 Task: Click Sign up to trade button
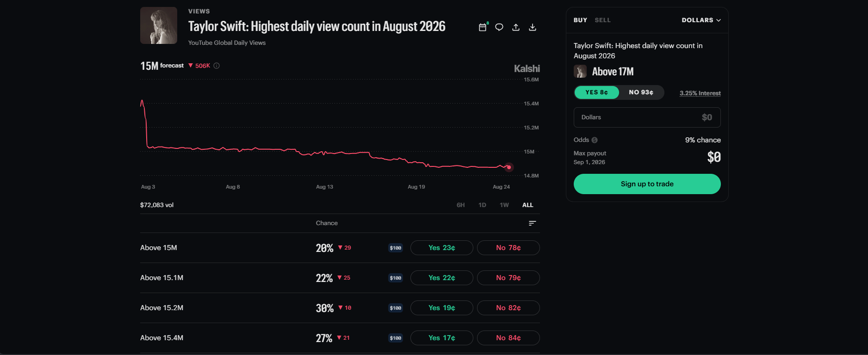647,184
